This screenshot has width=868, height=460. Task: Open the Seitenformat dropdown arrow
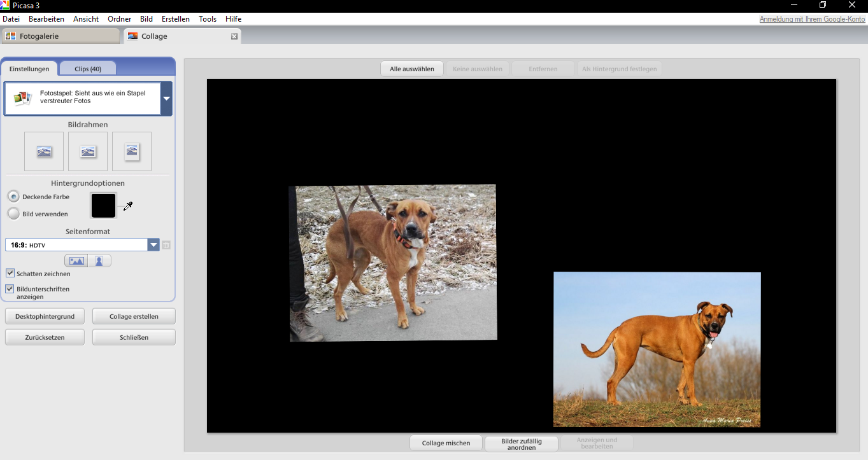coord(153,245)
